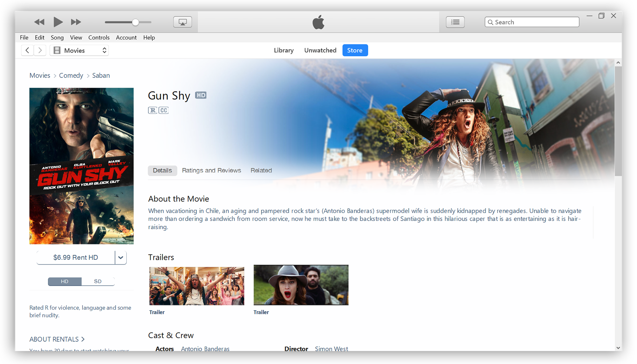Expand the rent options dropdown arrow
The width and height of the screenshot is (637, 364).
pyautogui.click(x=121, y=257)
